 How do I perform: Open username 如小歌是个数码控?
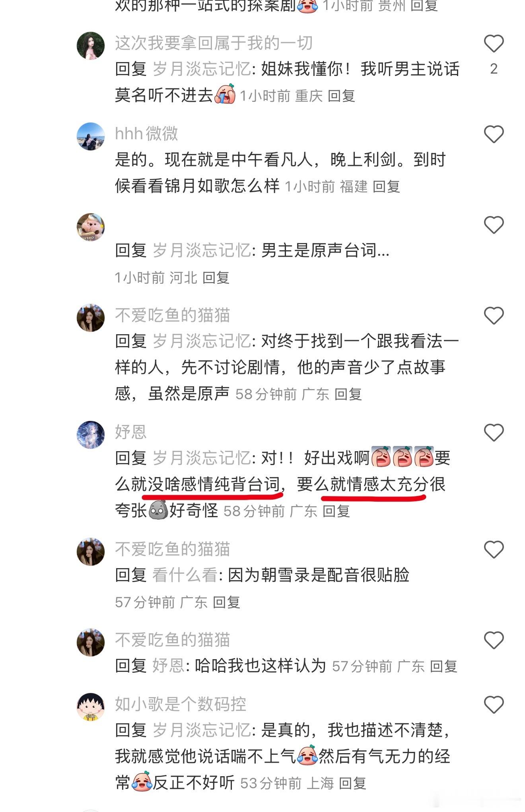(x=181, y=704)
